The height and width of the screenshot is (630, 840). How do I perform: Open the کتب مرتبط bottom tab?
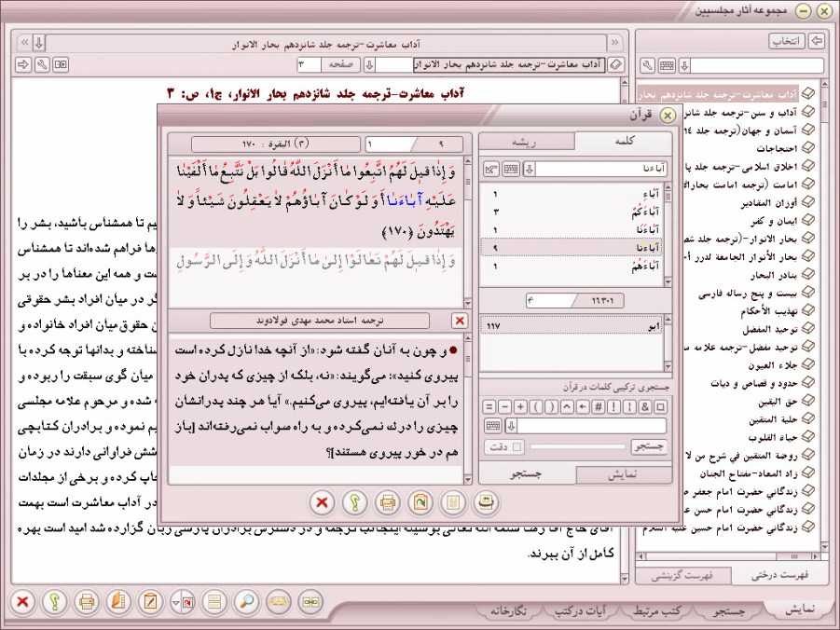coord(656,610)
